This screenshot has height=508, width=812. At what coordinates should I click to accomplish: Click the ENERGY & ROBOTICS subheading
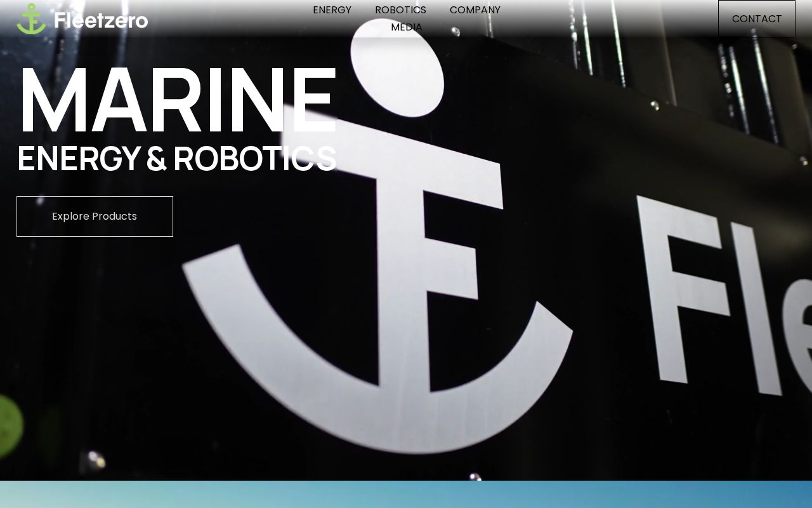coord(176,159)
